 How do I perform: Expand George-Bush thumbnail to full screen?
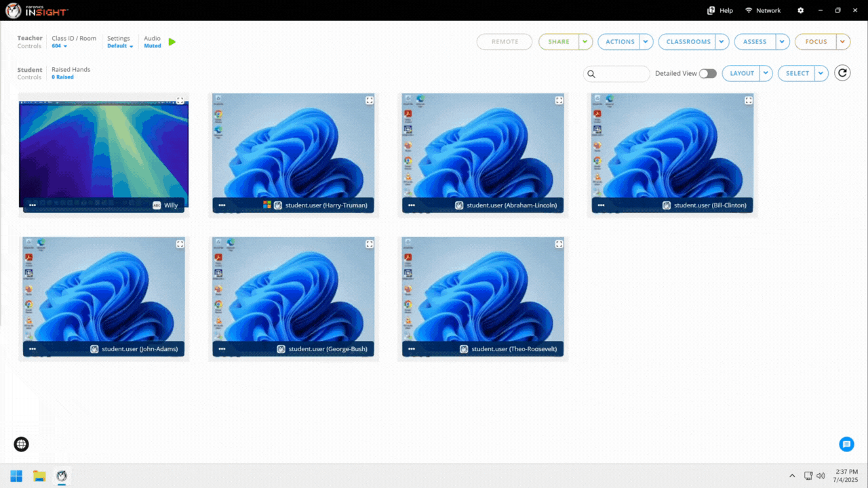[370, 244]
